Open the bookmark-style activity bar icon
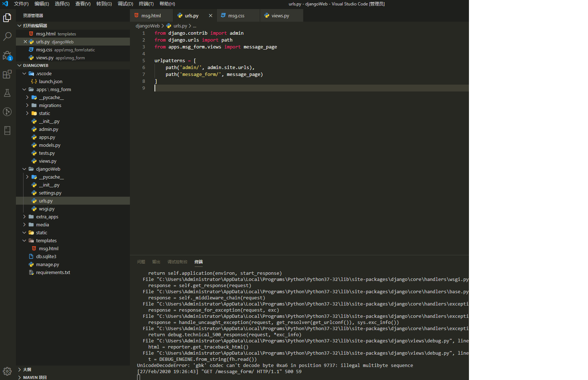The image size is (588, 380). tap(7, 131)
